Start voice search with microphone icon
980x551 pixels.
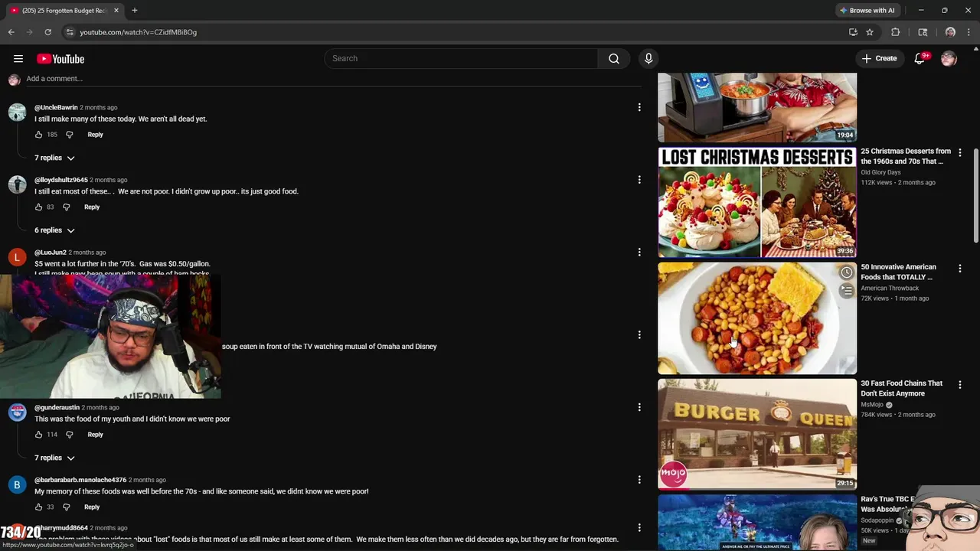click(x=648, y=59)
